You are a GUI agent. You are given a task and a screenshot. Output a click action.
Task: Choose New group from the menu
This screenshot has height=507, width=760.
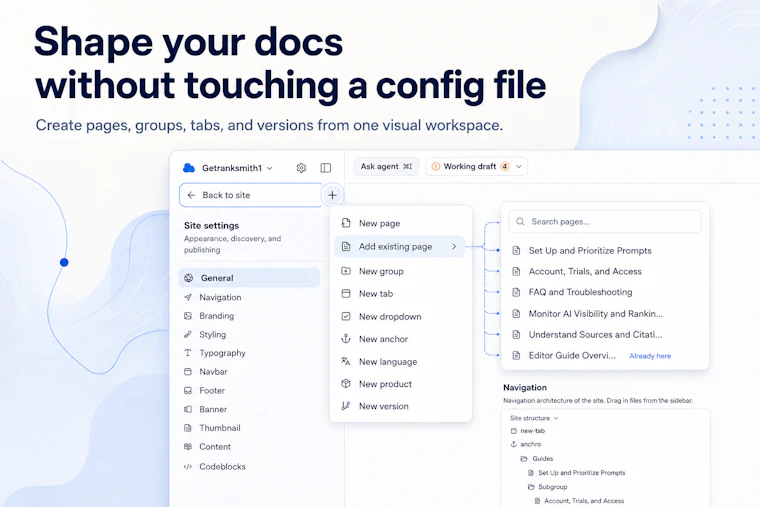click(400, 271)
